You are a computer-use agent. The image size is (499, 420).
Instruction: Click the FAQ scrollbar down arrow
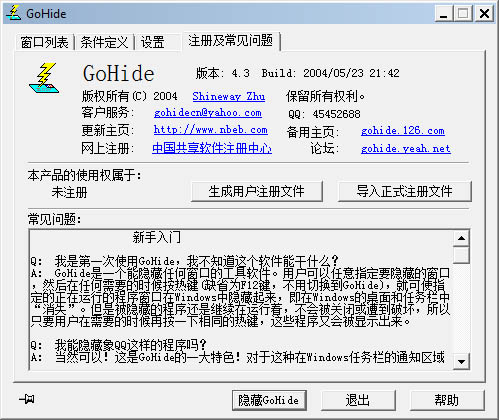click(x=461, y=361)
